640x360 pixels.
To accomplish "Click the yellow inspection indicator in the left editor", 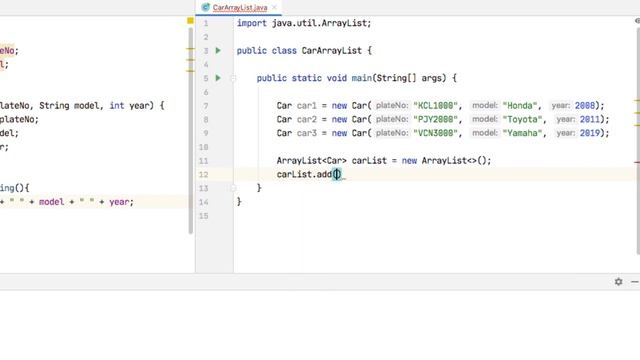I will (190, 21).
